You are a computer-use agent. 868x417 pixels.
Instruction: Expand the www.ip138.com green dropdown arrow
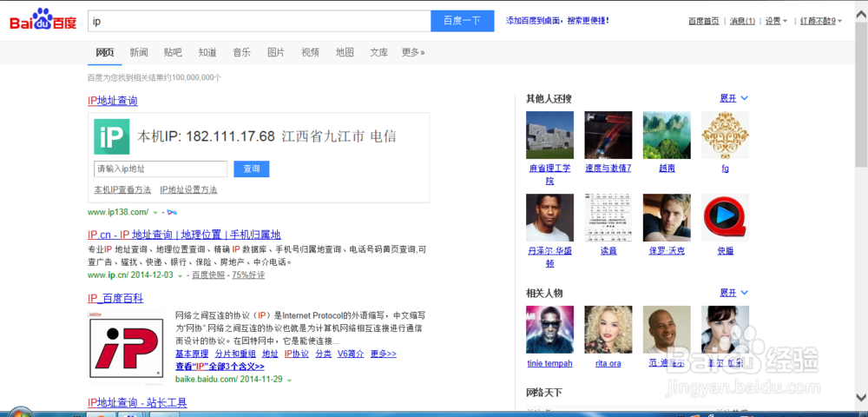tap(155, 213)
